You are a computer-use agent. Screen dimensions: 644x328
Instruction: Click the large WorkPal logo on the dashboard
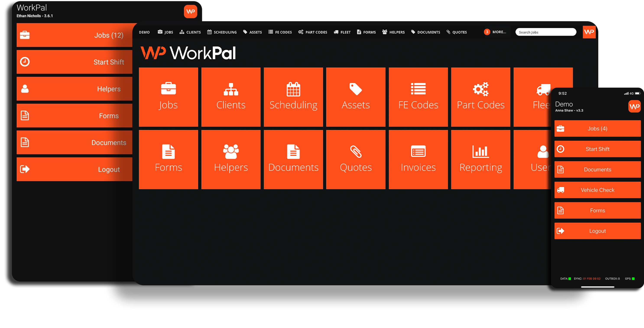pos(188,53)
